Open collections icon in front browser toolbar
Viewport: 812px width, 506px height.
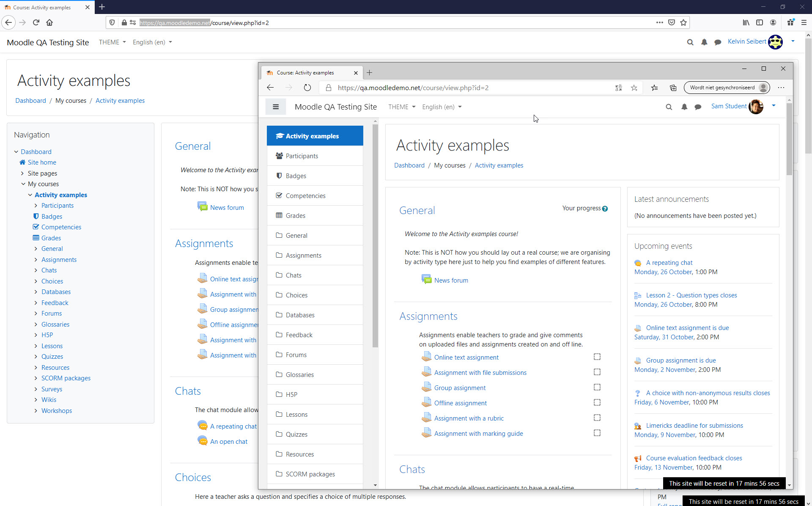(673, 88)
